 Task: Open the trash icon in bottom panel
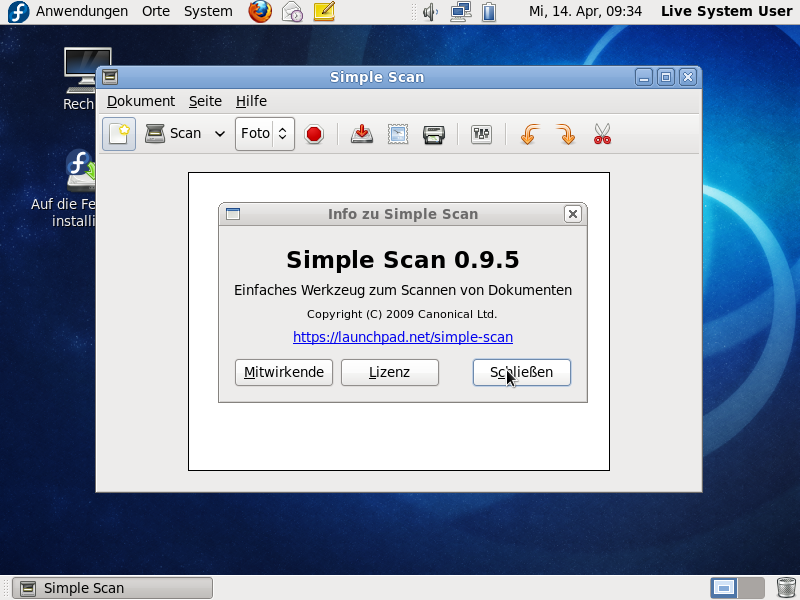point(786,588)
